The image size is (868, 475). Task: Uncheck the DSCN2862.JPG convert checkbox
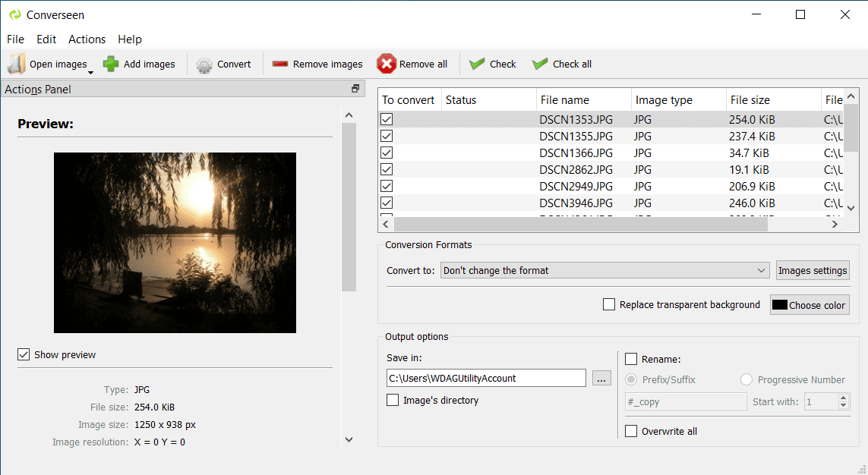387,169
